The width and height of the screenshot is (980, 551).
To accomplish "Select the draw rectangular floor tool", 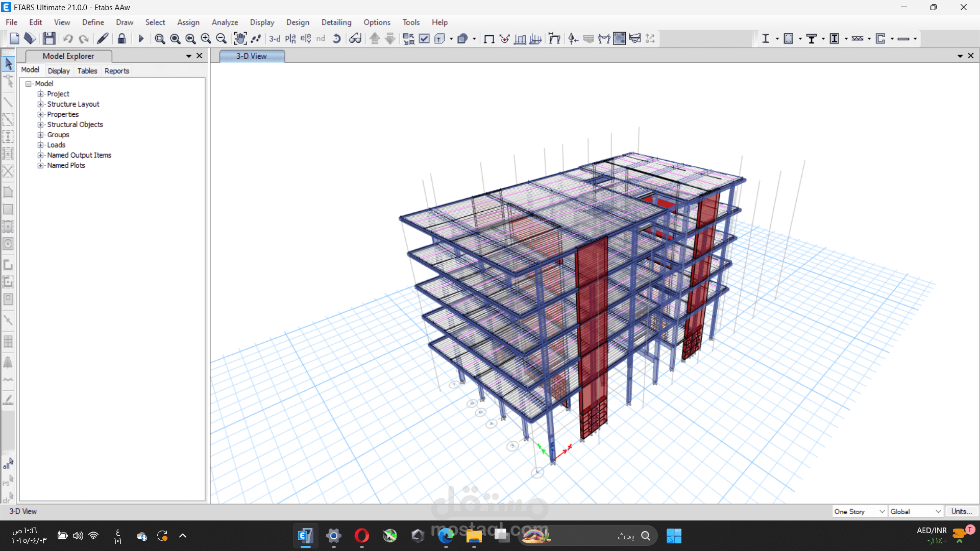I will tap(8, 209).
